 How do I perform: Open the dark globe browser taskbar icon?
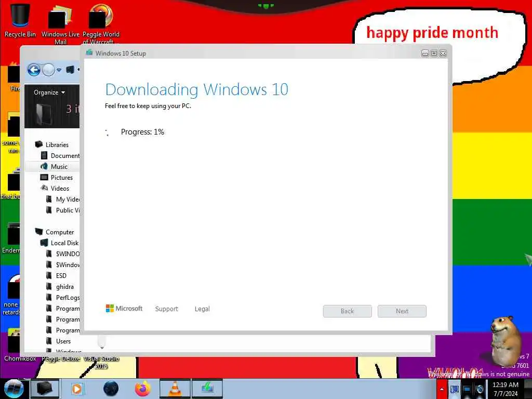111,389
